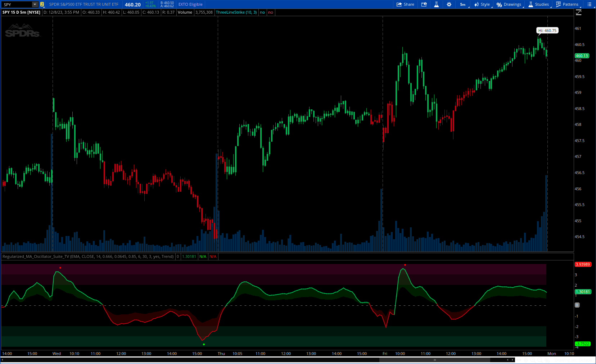Click the SPY 15 D 5m [NYSE] chart title

[21, 12]
